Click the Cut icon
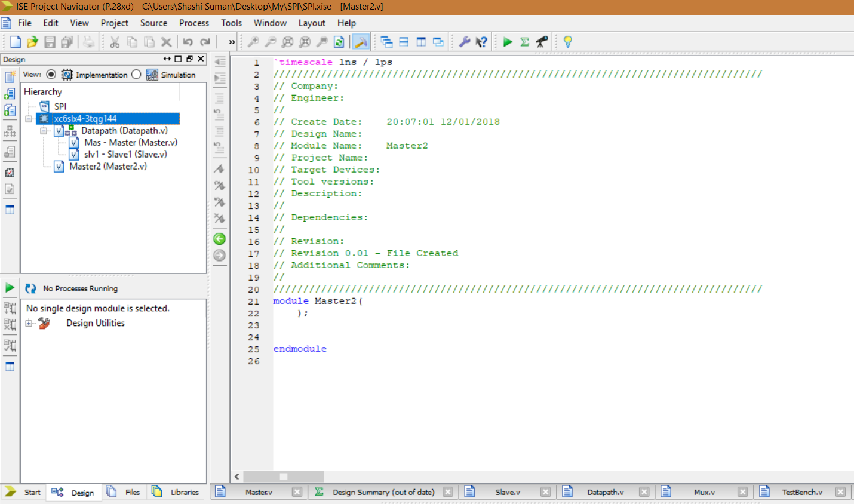The width and height of the screenshot is (854, 504). coord(114,41)
